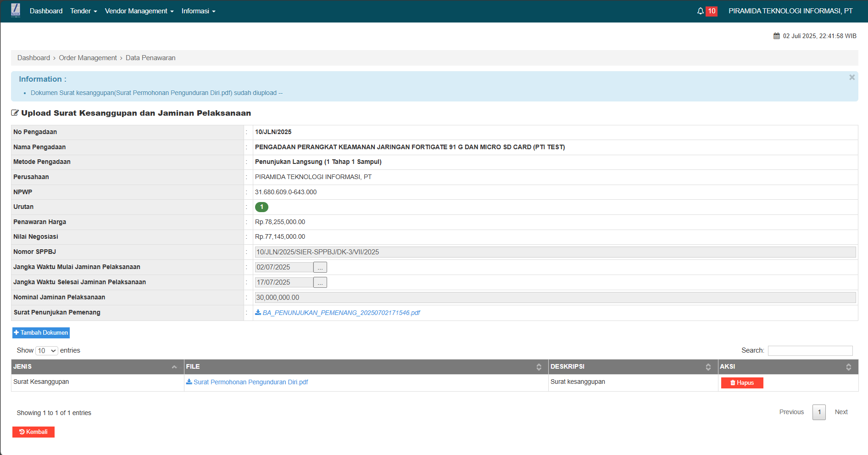Image resolution: width=868 pixels, height=455 pixels.
Task: Go to Dashboard in top navigation
Action: tap(46, 11)
